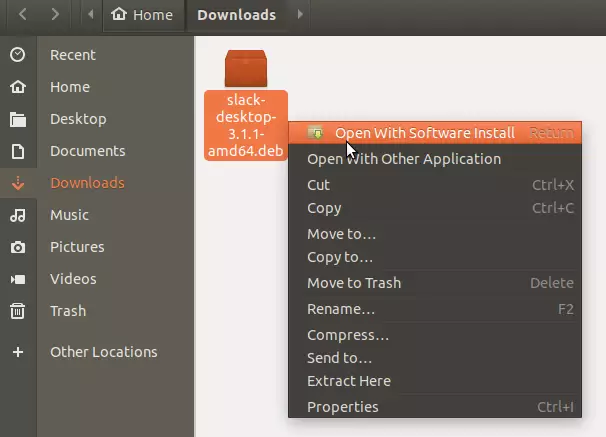
Task: Select the Downloads path bar segment
Action: [237, 15]
